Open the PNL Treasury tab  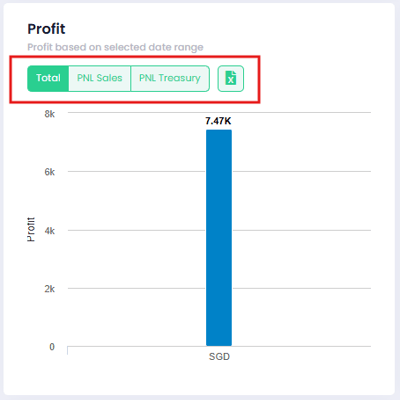pyautogui.click(x=170, y=78)
